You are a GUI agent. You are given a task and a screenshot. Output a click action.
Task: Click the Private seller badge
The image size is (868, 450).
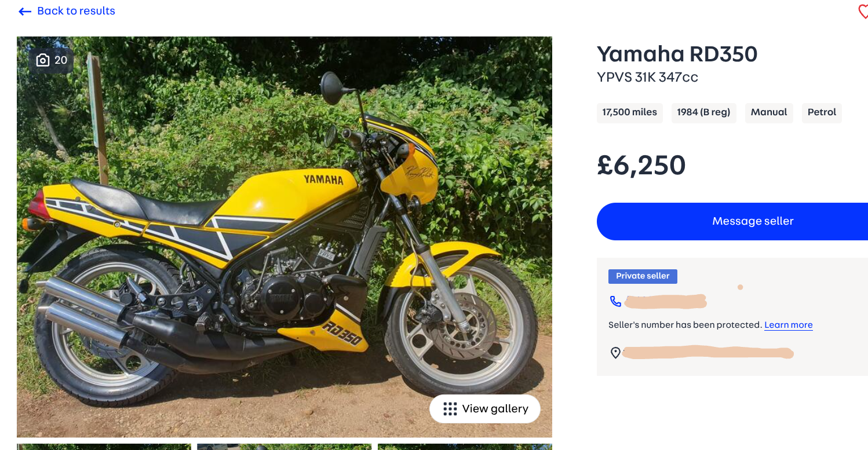[x=643, y=276]
